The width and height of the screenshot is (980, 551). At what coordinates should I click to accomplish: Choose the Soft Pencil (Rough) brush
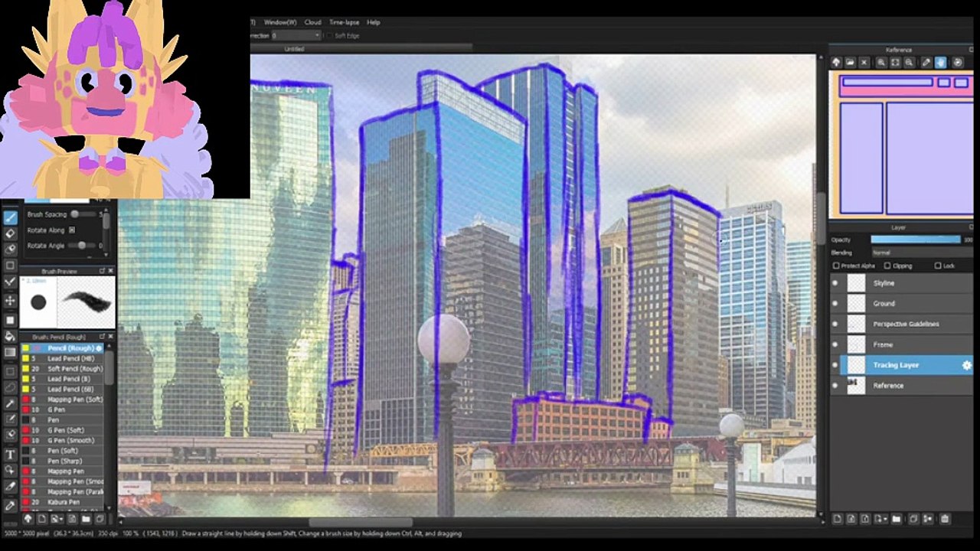[63, 369]
